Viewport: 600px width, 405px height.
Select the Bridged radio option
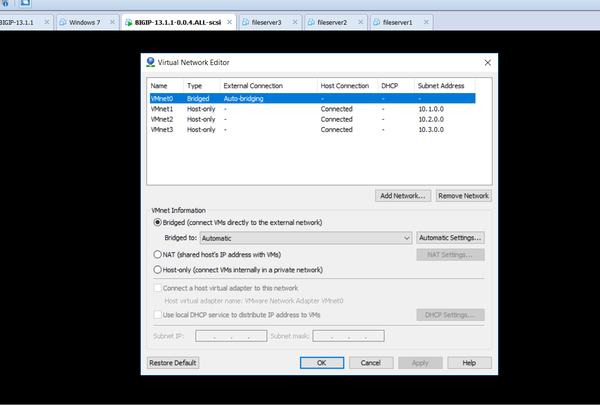click(157, 222)
